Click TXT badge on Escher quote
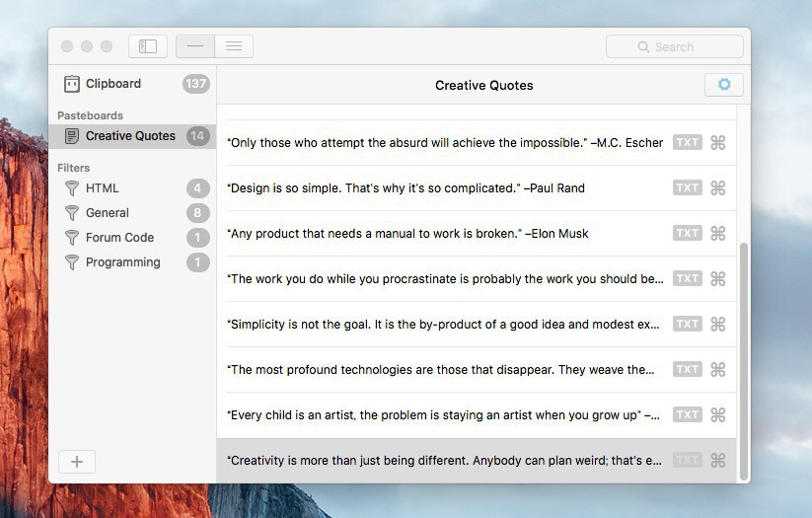This screenshot has height=518, width=812. tap(688, 142)
